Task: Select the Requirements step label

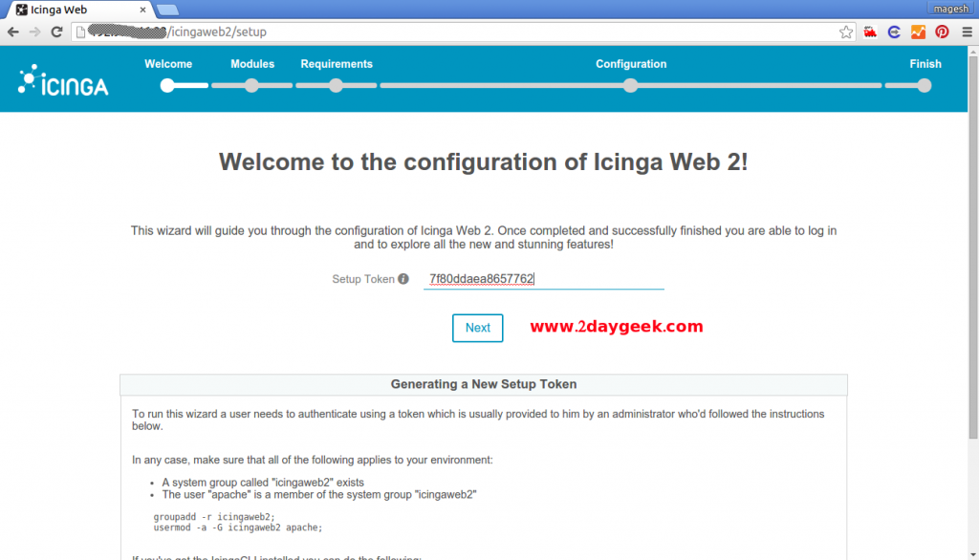Action: [336, 64]
